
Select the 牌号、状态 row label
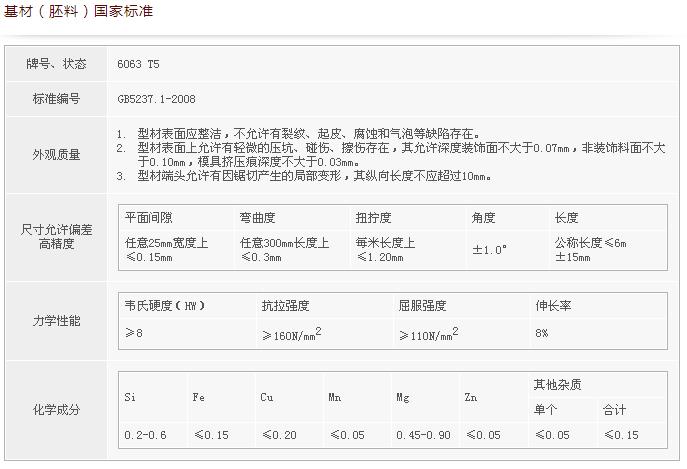(x=56, y=63)
